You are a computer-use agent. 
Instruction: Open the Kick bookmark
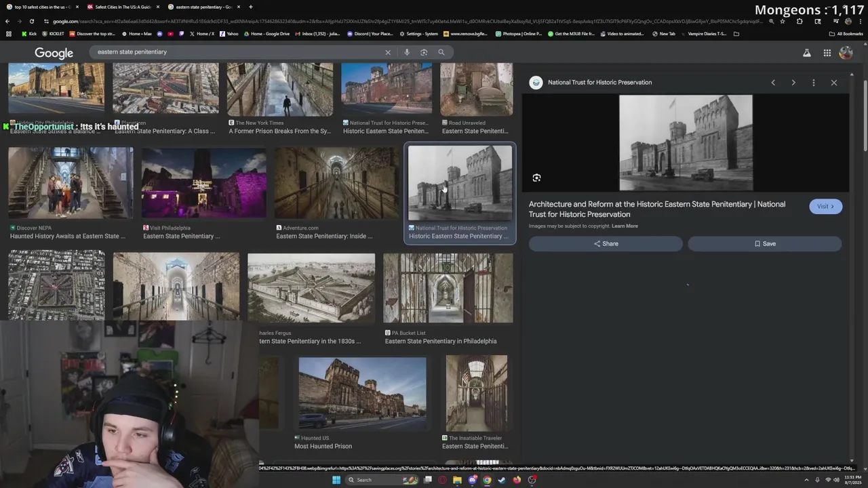pyautogui.click(x=29, y=34)
